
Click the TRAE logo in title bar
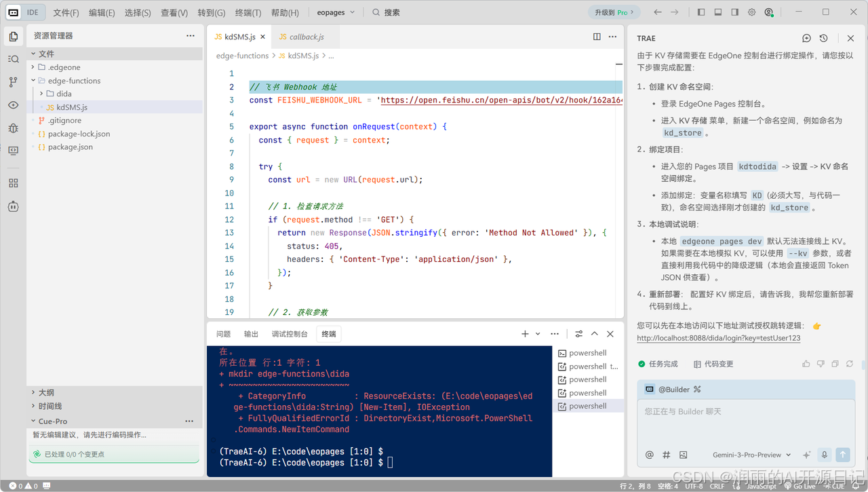click(x=13, y=12)
